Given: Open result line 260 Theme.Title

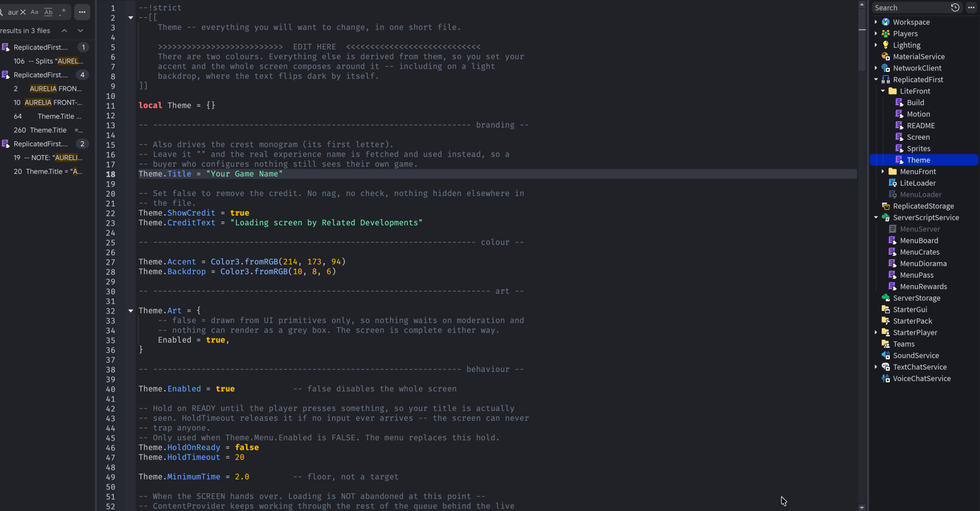Looking at the screenshot, I should (48, 130).
